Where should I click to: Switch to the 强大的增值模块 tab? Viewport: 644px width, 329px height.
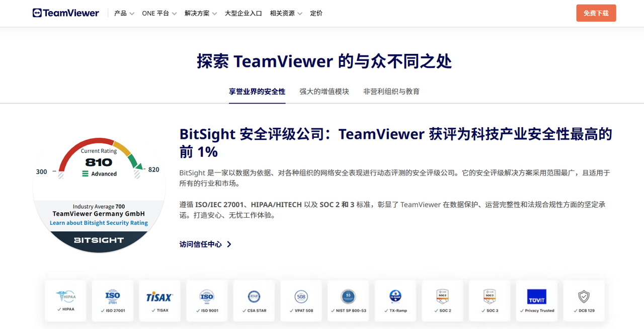tap(325, 92)
